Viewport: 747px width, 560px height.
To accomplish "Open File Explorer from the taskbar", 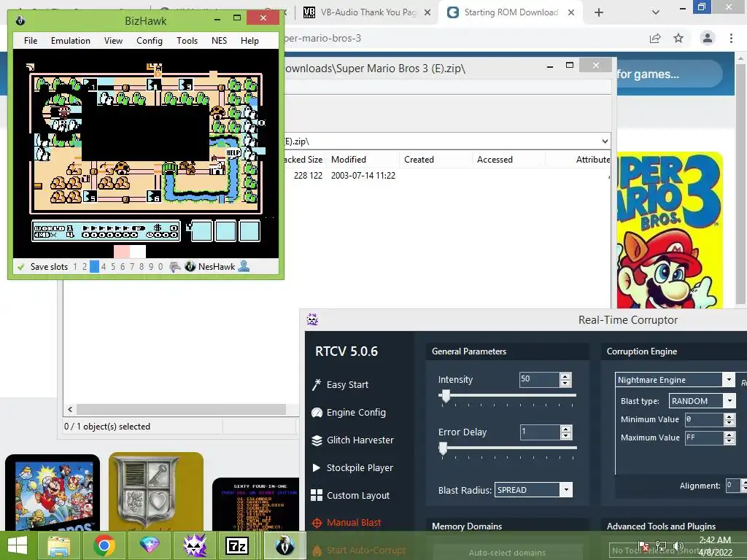I will [58, 545].
